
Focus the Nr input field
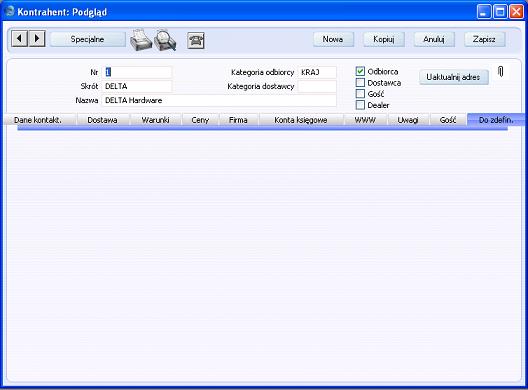137,72
